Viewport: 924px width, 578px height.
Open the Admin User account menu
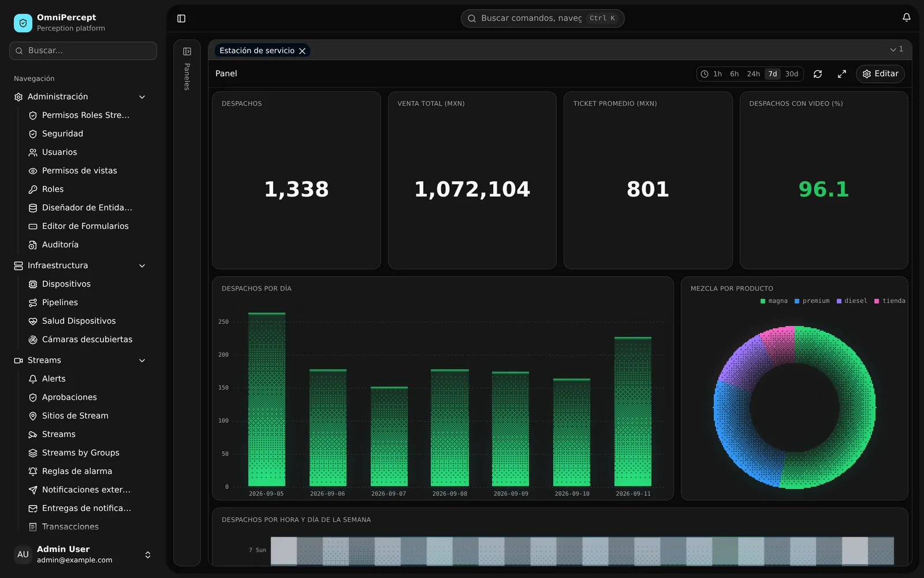click(83, 554)
